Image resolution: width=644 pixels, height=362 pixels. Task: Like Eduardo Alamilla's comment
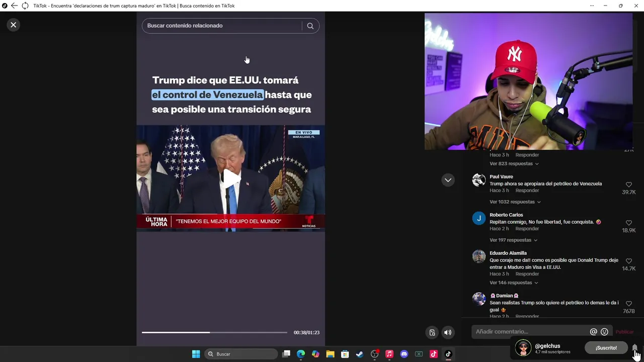[629, 261]
